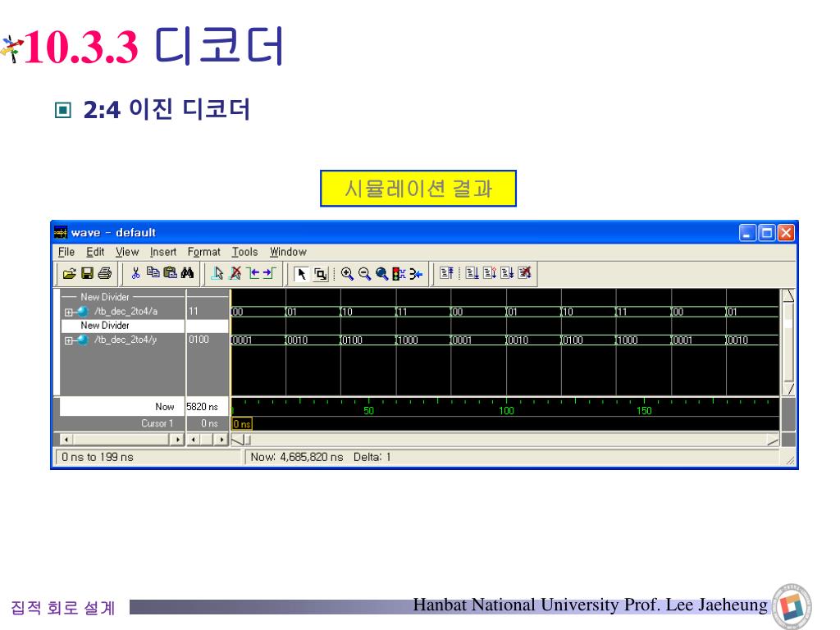
Task: Open the Tools menu
Action: pyautogui.click(x=244, y=252)
